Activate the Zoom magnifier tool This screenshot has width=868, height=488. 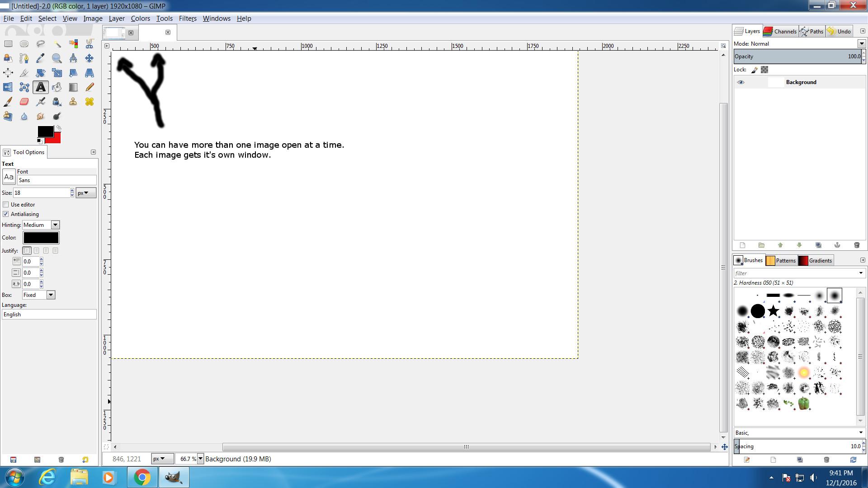(x=57, y=58)
